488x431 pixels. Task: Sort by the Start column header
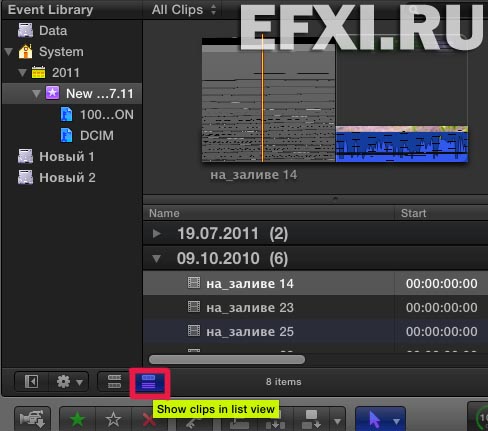click(441, 213)
